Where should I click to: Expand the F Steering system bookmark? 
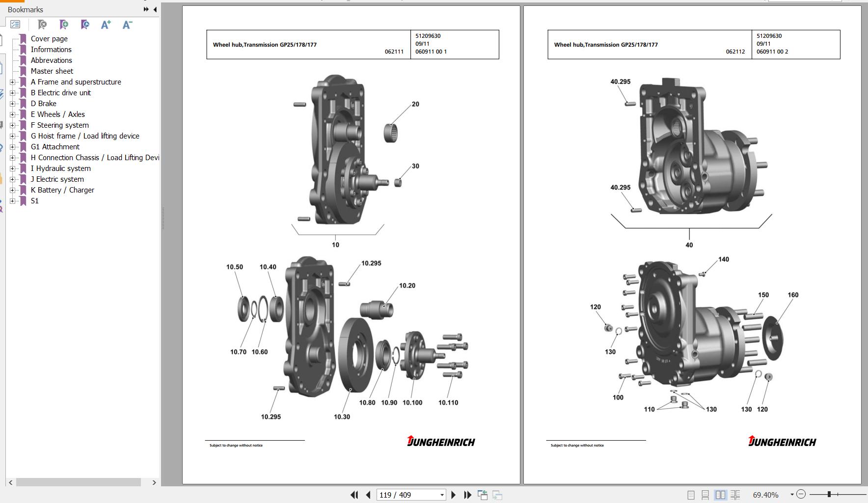click(x=13, y=125)
